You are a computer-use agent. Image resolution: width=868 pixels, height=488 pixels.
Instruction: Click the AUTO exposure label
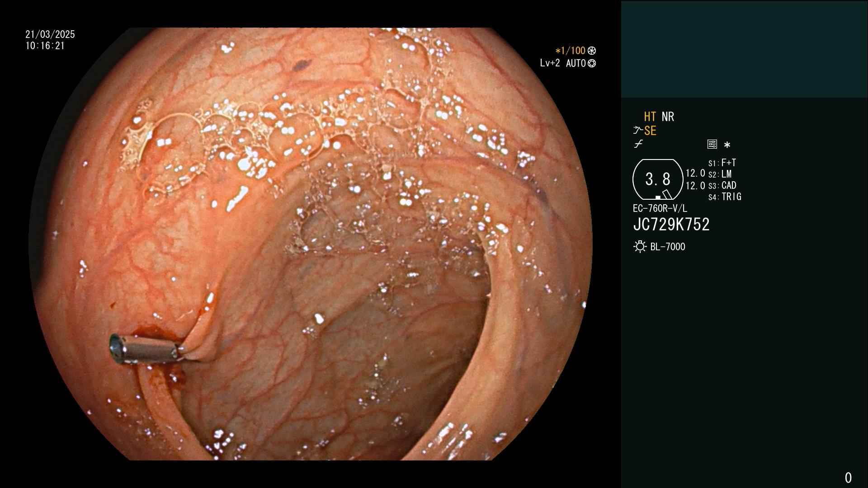(576, 63)
